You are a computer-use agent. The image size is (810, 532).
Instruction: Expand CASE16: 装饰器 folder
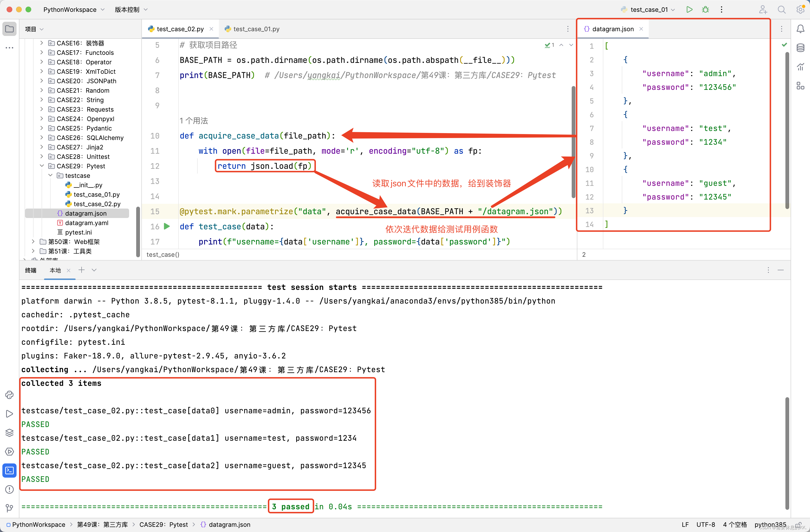(42, 43)
